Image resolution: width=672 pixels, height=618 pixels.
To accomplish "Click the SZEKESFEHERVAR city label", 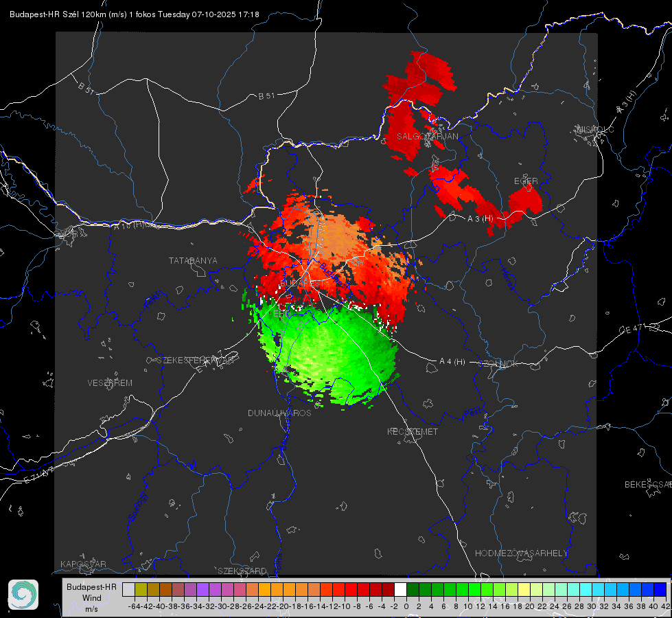I will (197, 360).
